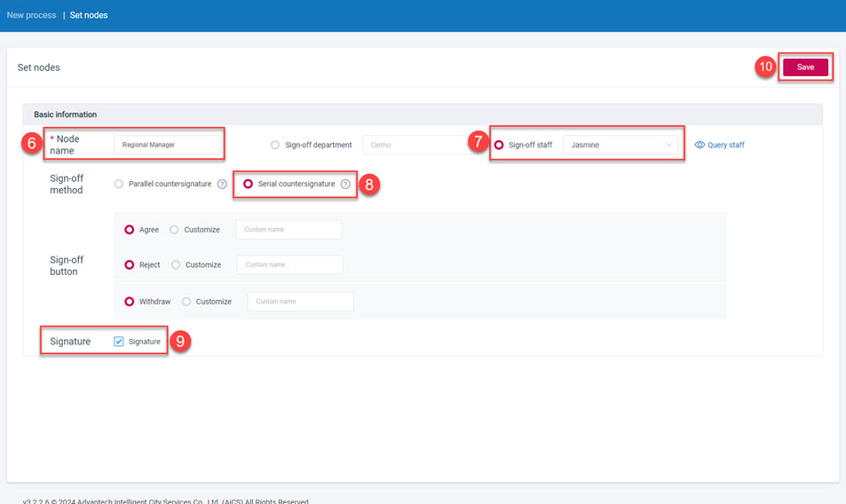The height and width of the screenshot is (504, 846).
Task: Click the Node name input field
Action: point(167,145)
